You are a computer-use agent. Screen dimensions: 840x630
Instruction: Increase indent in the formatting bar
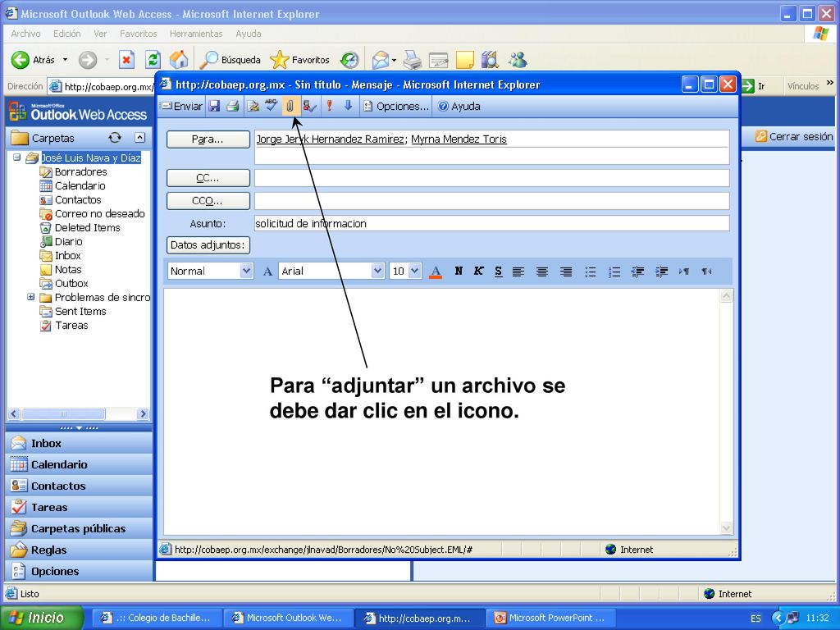pyautogui.click(x=662, y=272)
